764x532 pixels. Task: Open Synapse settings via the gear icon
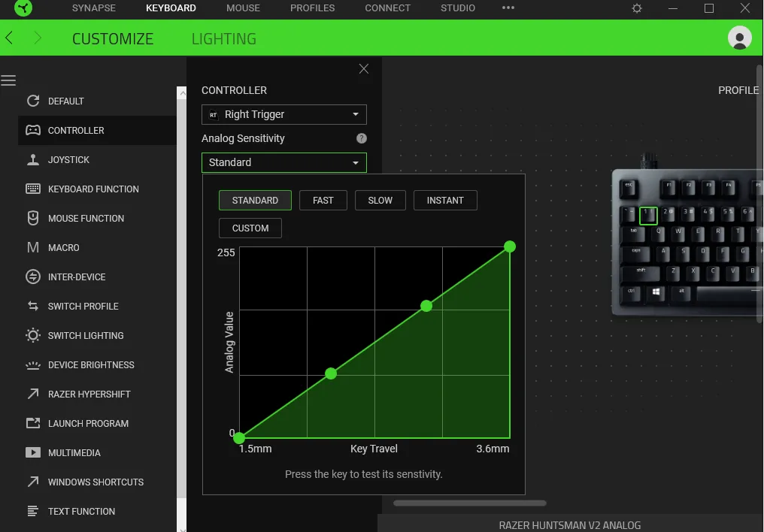click(636, 9)
